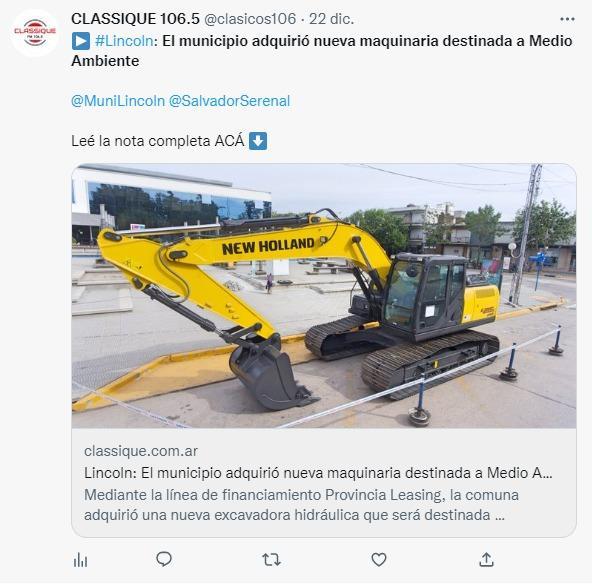This screenshot has width=592, height=585.
Task: Share the tweet via the upload arrow icon
Action: (x=486, y=559)
